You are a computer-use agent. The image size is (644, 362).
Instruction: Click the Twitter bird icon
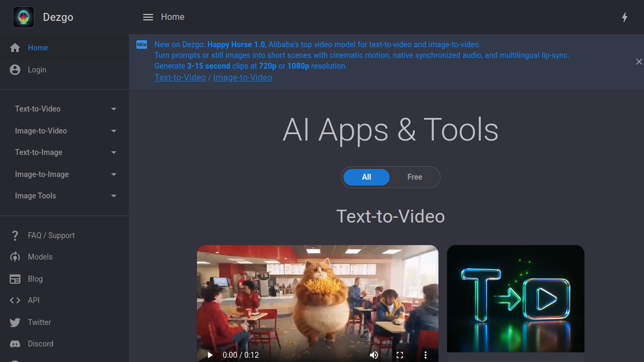(x=15, y=322)
